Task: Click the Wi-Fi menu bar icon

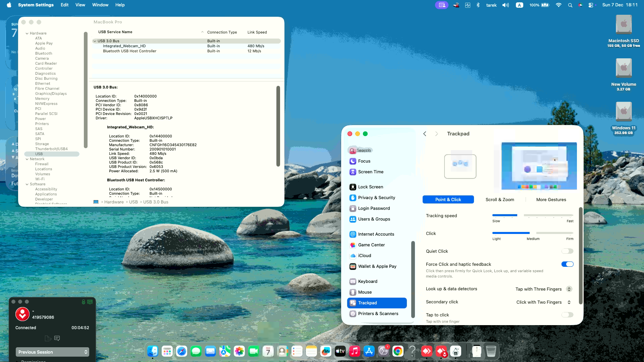Action: (558, 5)
